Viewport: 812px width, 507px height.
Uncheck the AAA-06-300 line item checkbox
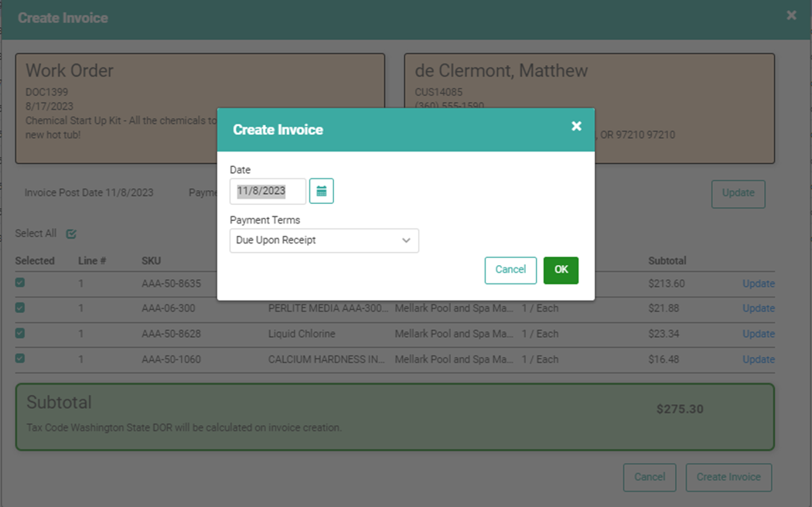click(20, 308)
